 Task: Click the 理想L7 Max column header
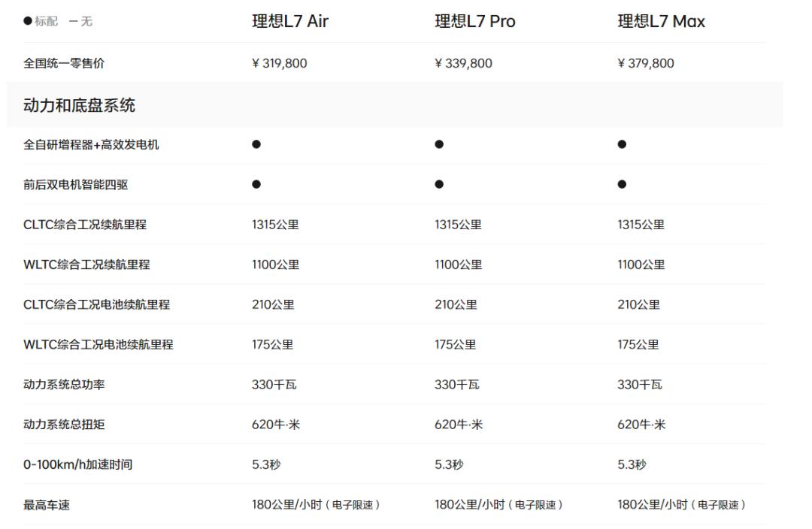click(662, 21)
